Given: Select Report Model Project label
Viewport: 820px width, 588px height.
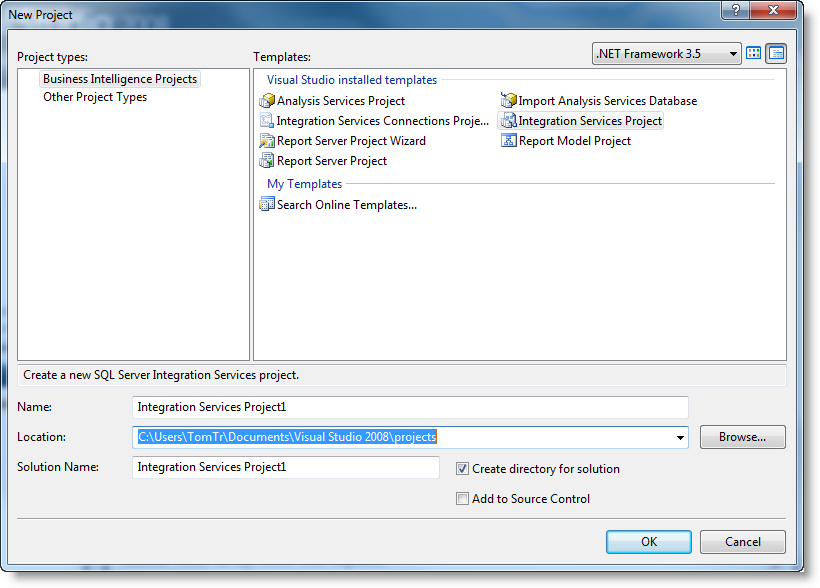Looking at the screenshot, I should pos(575,141).
